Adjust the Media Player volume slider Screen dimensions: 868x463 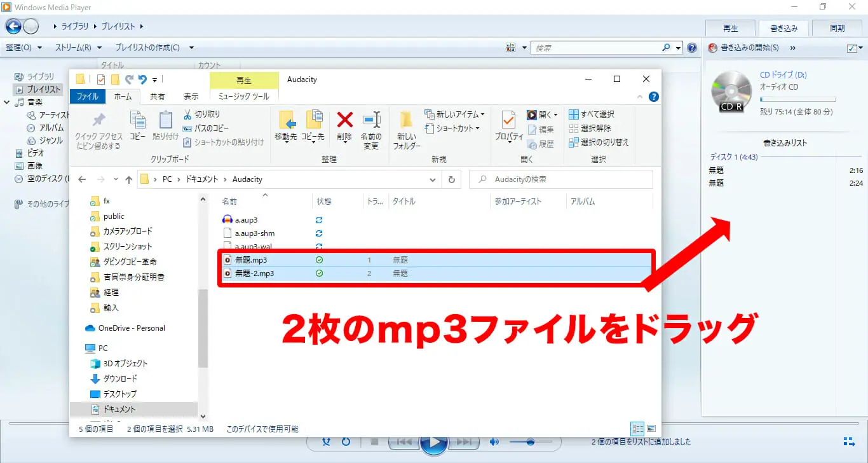(529, 441)
